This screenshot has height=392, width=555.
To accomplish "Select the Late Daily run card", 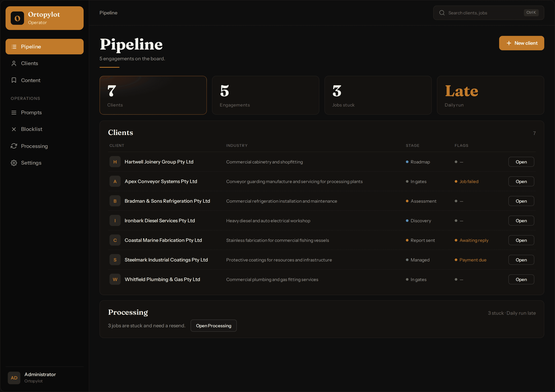I will [490, 95].
